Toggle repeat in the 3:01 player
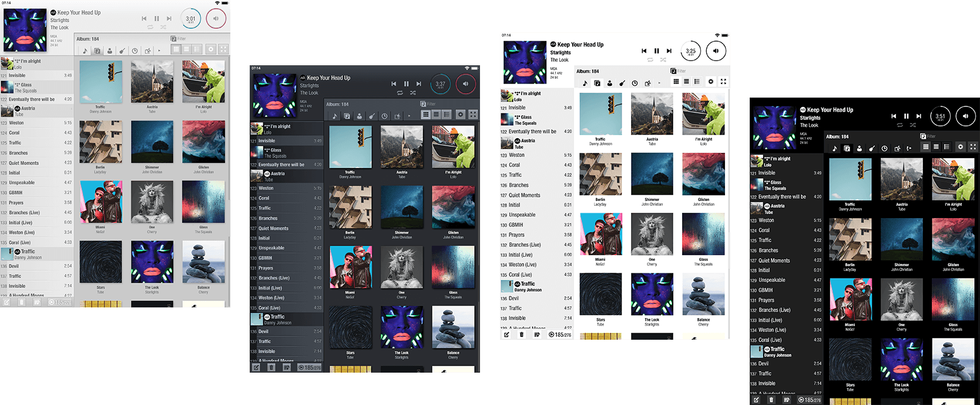 pyautogui.click(x=150, y=28)
